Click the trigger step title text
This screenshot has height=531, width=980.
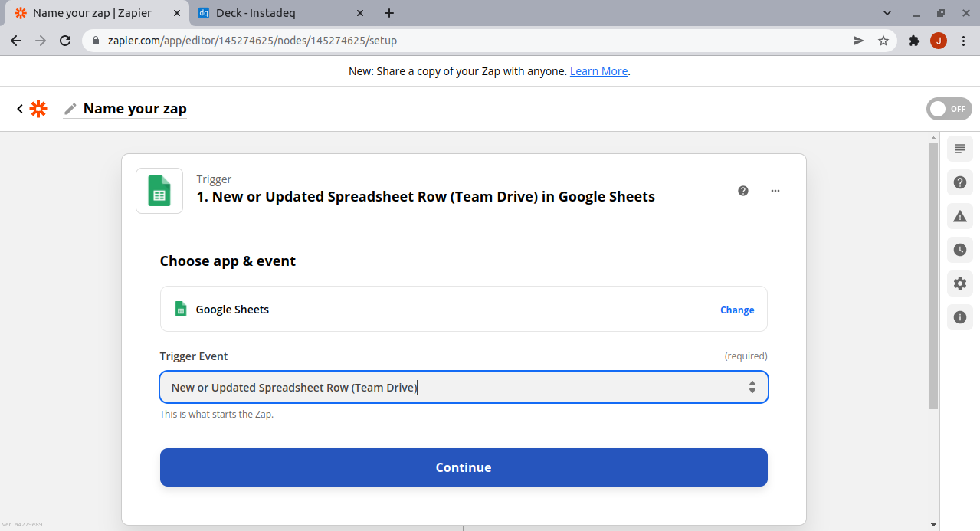[426, 197]
